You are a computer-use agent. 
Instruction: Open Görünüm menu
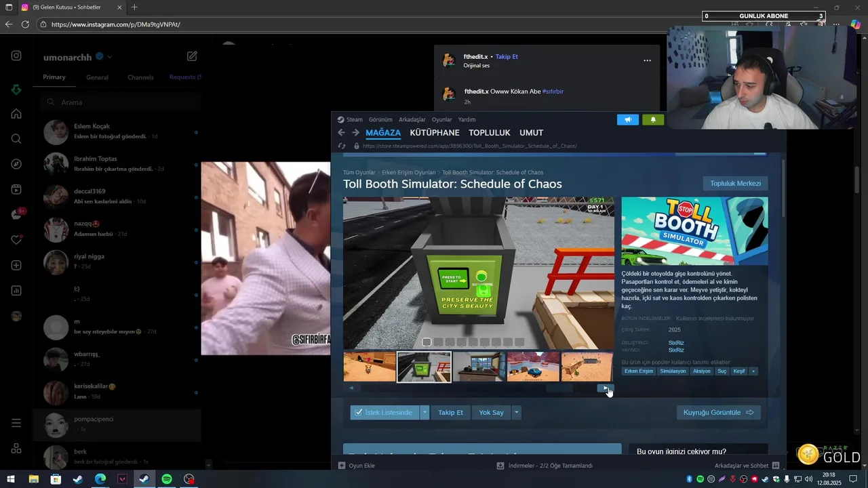pyautogui.click(x=380, y=119)
